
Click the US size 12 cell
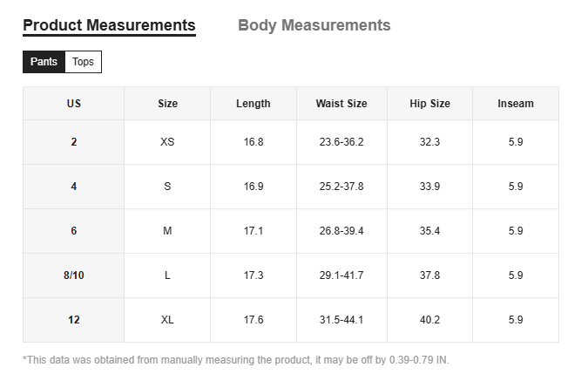[x=73, y=320]
